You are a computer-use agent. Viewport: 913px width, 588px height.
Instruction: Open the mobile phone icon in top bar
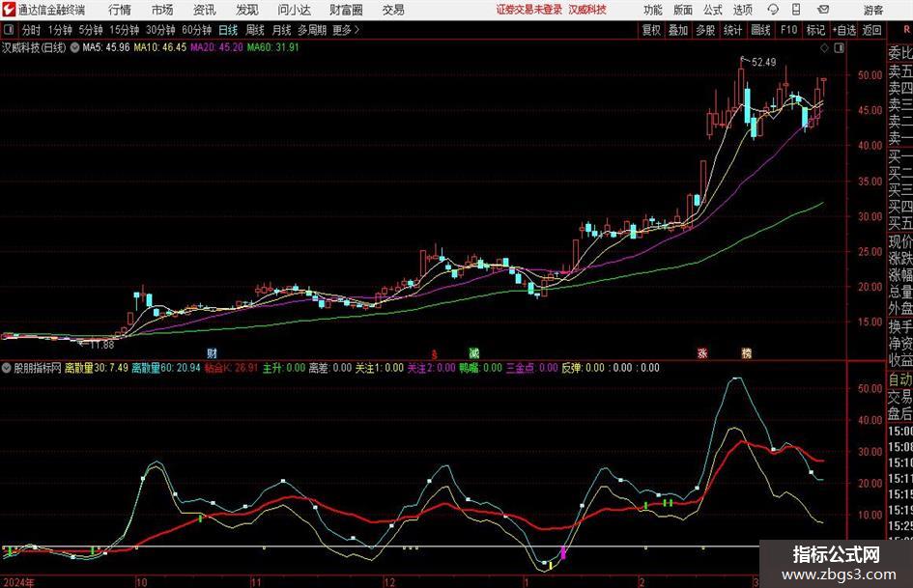pos(796,10)
